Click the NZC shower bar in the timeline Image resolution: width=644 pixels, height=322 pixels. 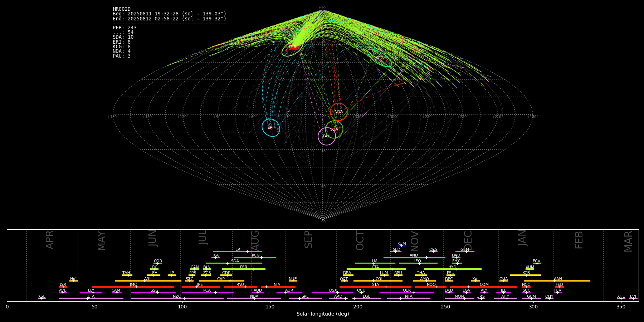pos(177,298)
